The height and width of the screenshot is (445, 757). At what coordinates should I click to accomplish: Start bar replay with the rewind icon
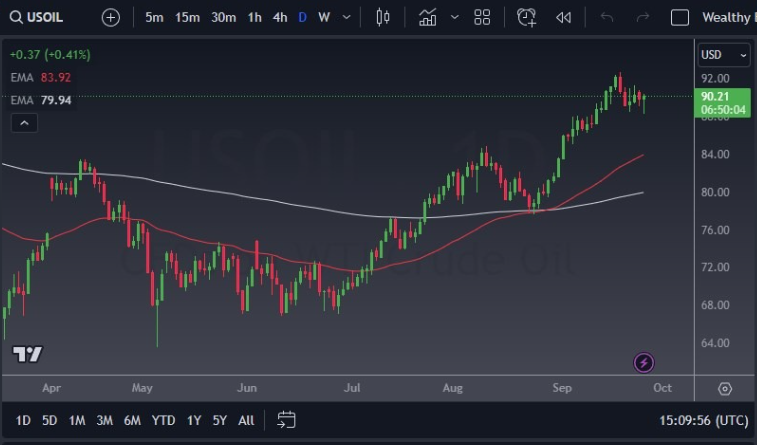click(564, 17)
